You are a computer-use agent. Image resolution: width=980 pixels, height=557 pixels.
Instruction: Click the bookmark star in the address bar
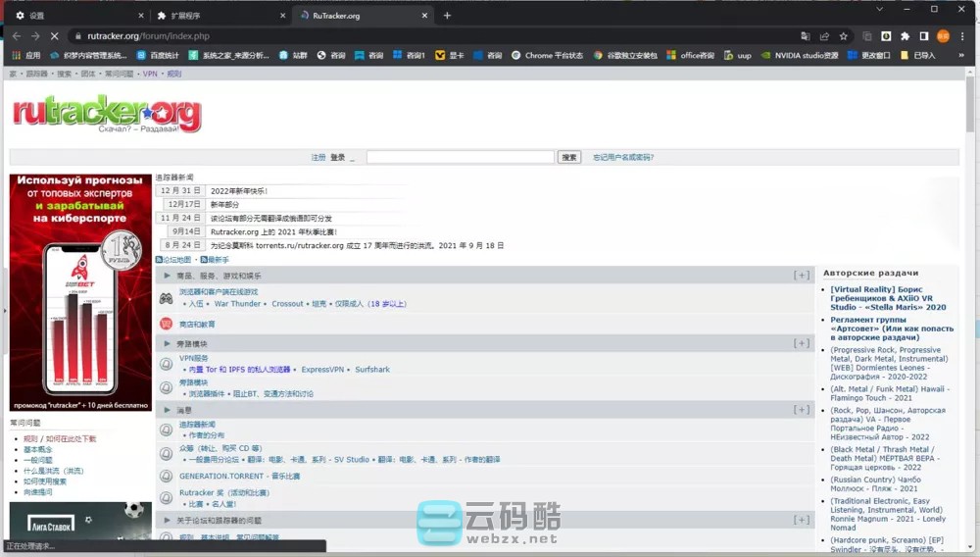843,36
